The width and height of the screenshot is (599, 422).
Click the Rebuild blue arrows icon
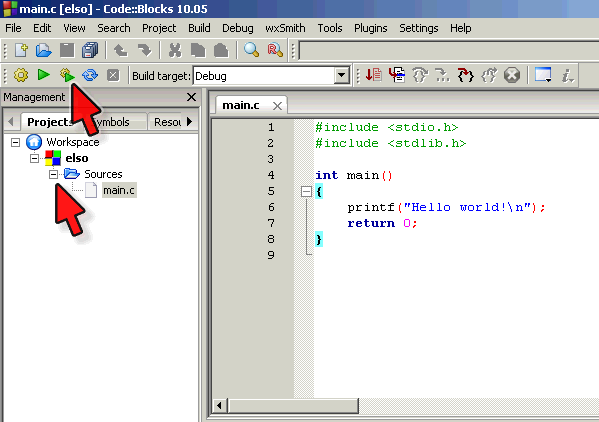click(90, 75)
